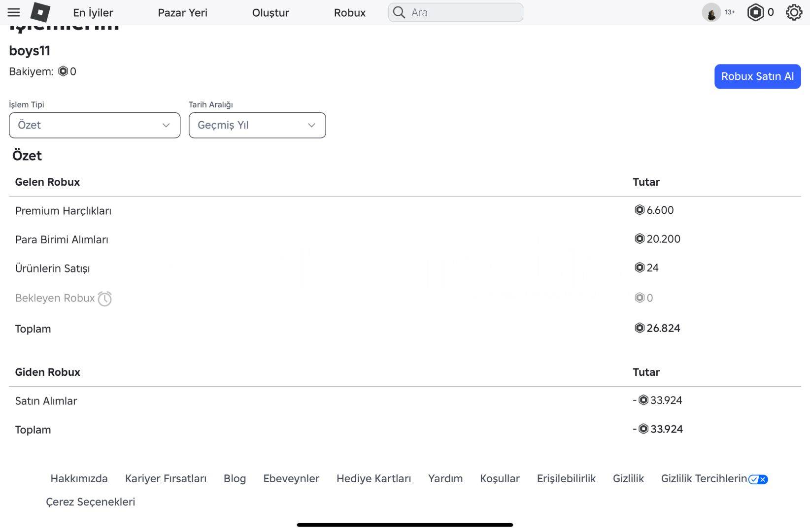The height and width of the screenshot is (532, 810).
Task: Click the Ürünlerin Satışı row label
Action: pos(52,268)
